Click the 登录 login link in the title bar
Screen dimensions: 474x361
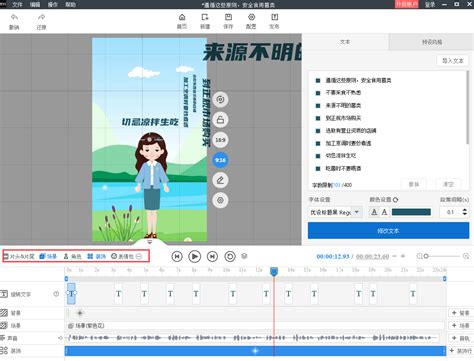click(x=430, y=4)
